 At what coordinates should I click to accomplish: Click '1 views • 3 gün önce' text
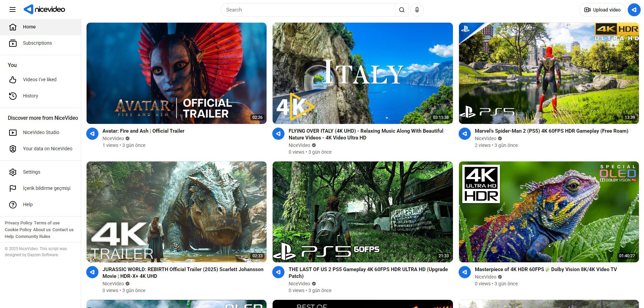point(124,145)
